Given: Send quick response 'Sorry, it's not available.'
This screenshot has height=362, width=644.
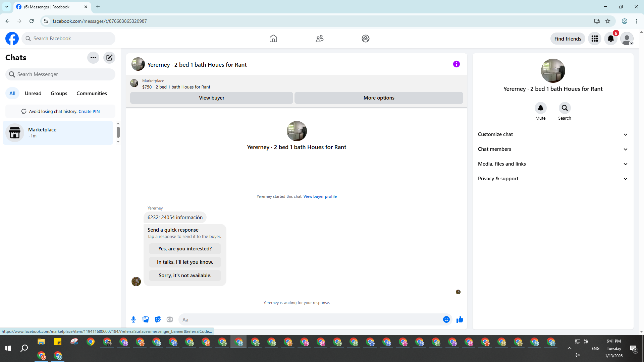Looking at the screenshot, I should click(185, 276).
